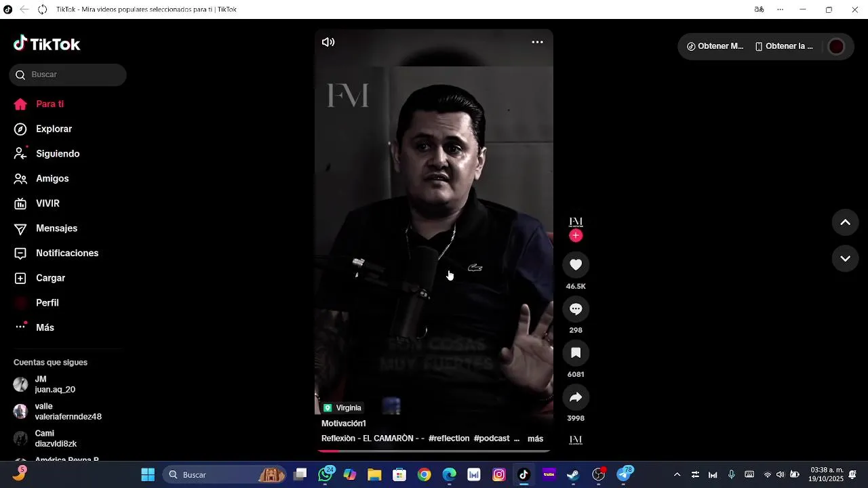
Task: Go to previous video with up chevron
Action: coord(845,222)
